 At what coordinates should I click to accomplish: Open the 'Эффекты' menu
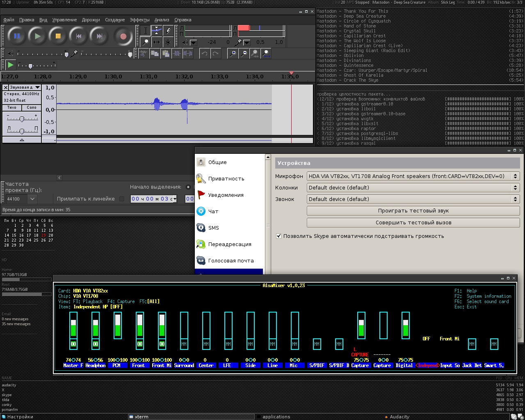(139, 20)
